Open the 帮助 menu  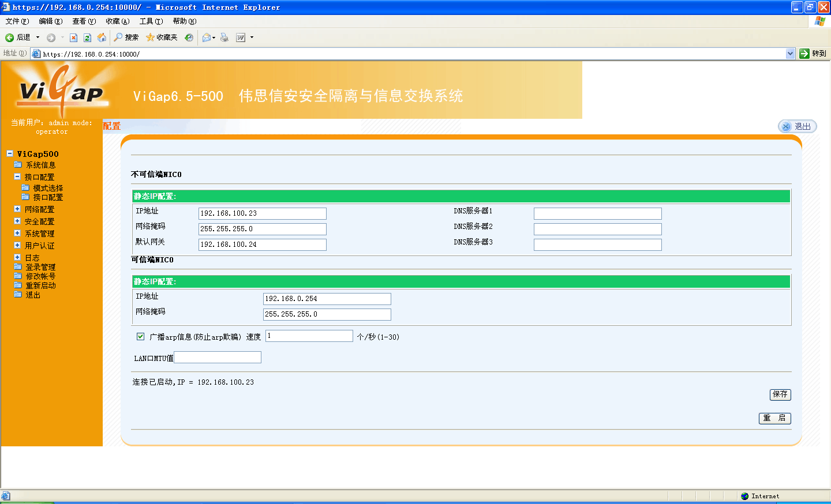[185, 21]
